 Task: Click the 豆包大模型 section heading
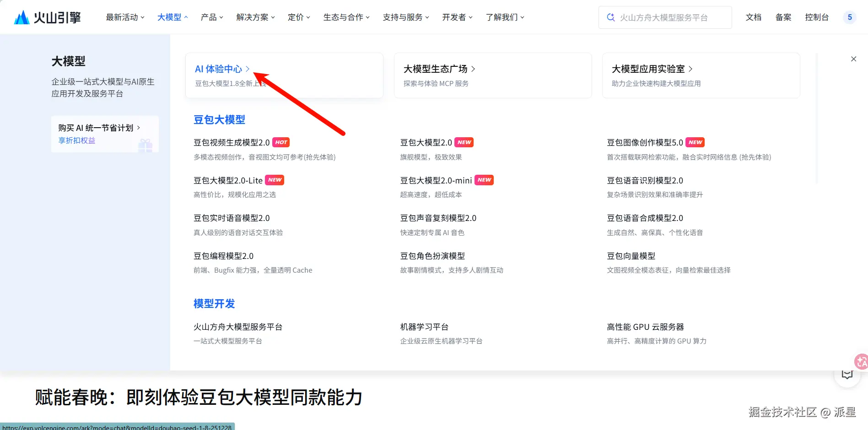click(x=219, y=120)
